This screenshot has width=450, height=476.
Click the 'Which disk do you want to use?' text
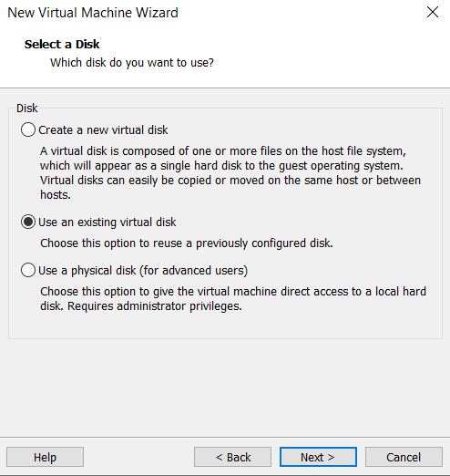132,63
